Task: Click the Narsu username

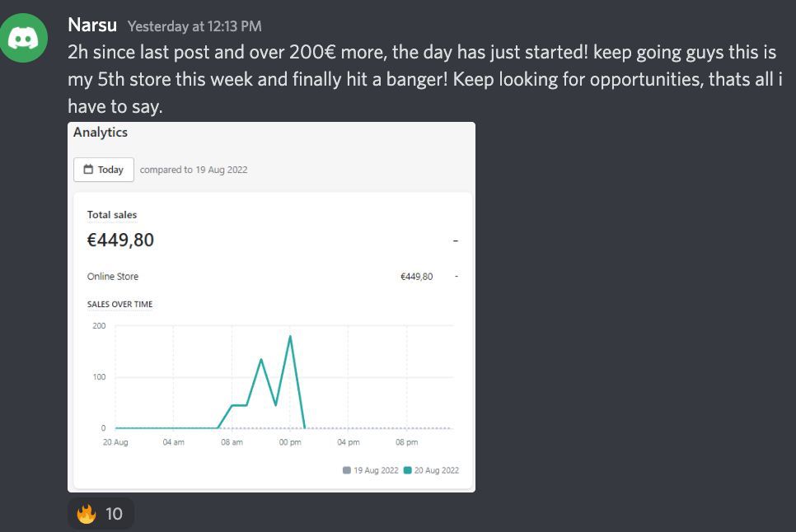Action: (92, 25)
